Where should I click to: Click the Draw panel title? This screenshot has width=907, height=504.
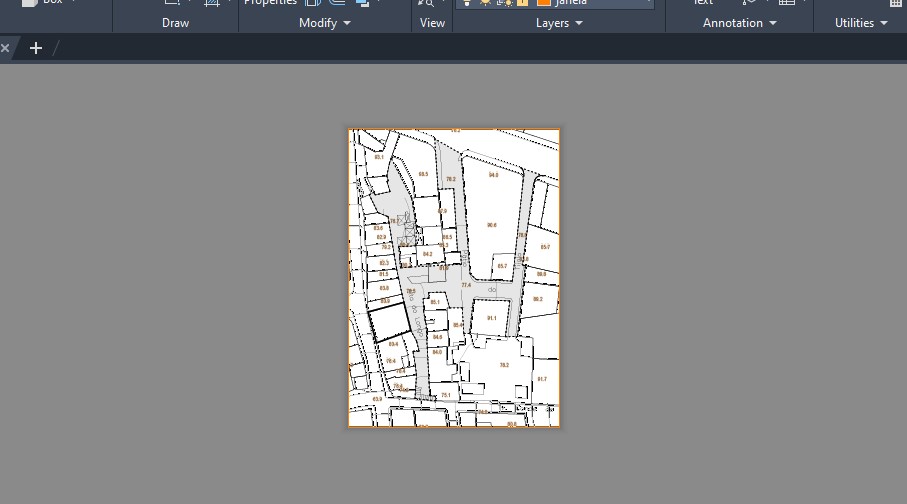pyautogui.click(x=175, y=23)
